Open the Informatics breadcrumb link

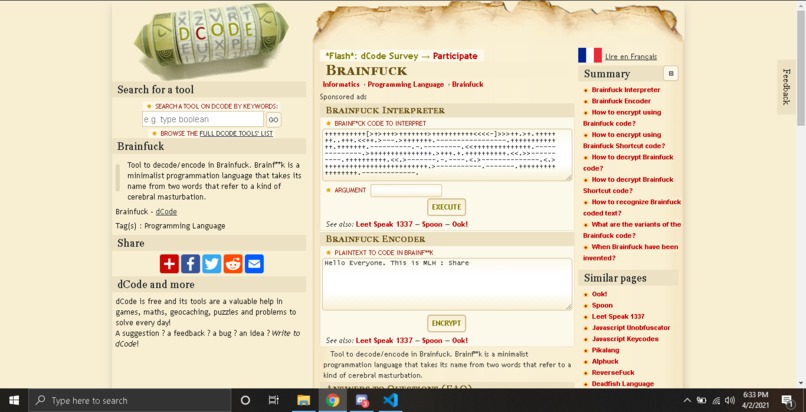point(341,84)
